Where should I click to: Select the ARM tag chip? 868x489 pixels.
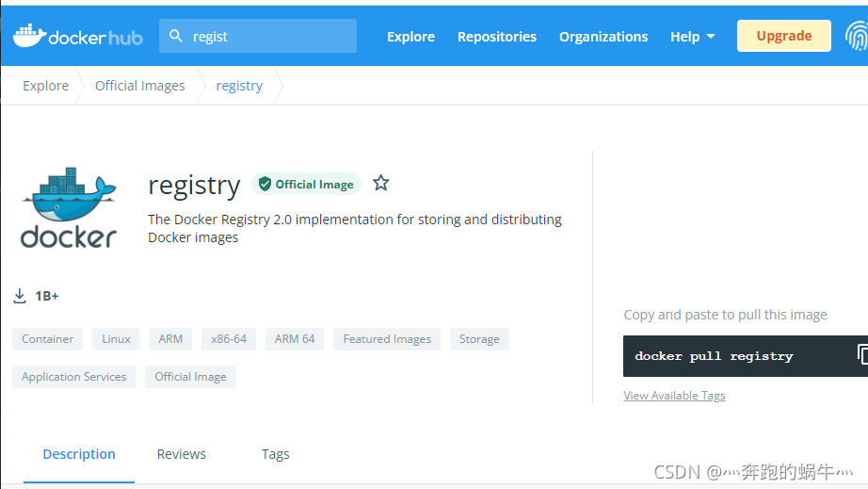[x=170, y=339]
